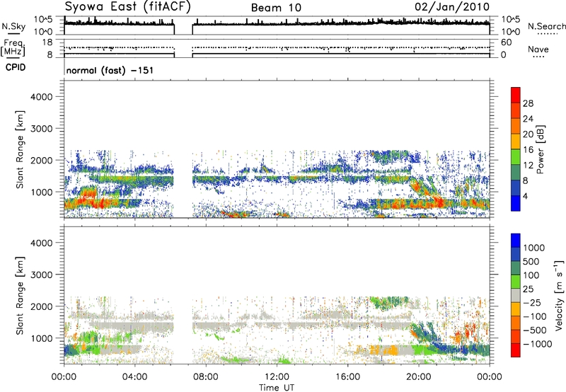Click velocity scale value '1000'
The width and height of the screenshot is (566, 392).
(x=534, y=248)
